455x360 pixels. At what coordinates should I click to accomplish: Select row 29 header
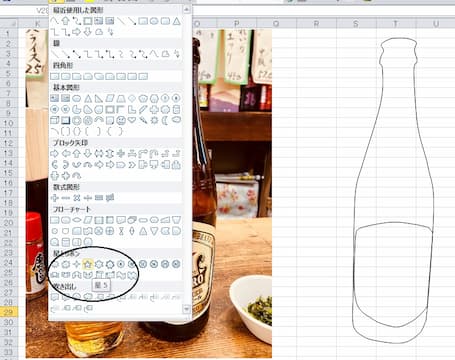point(8,312)
